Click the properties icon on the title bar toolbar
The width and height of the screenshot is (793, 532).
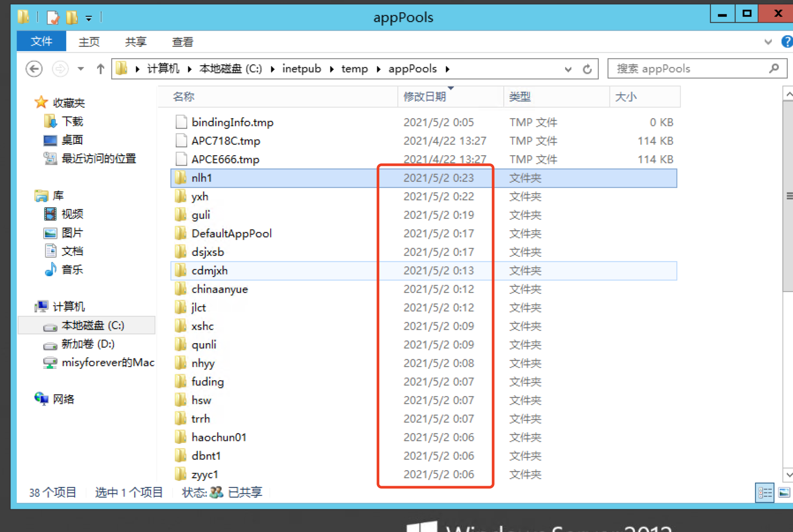(x=53, y=17)
